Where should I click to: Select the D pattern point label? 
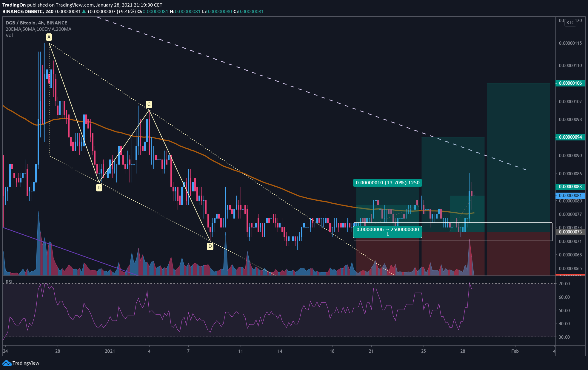210,246
